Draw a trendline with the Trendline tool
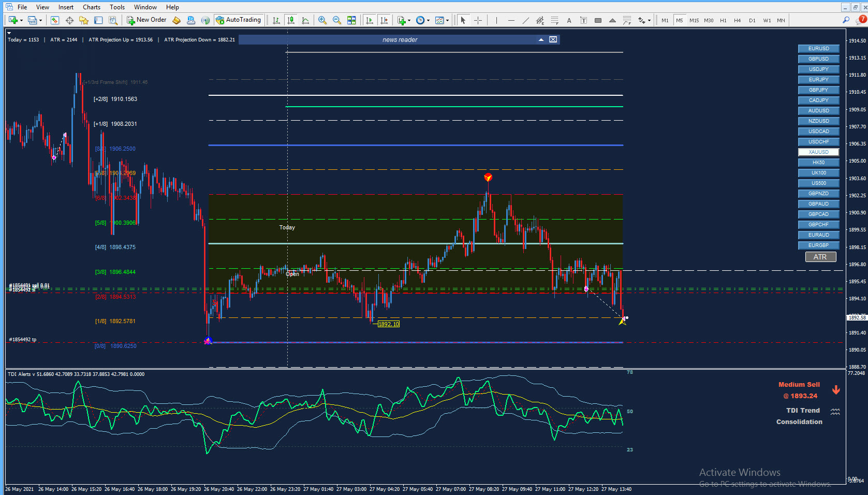 click(526, 20)
